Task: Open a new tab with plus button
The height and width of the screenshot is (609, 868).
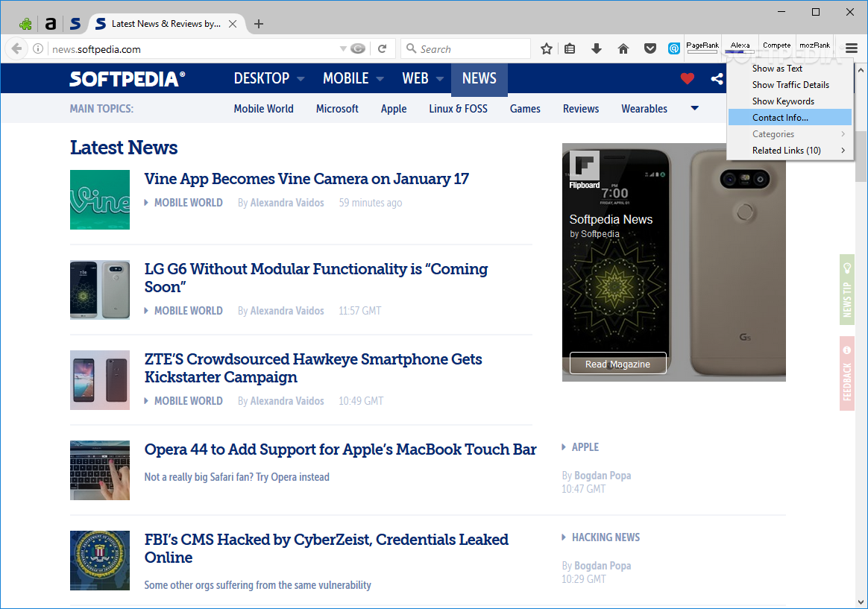Action: (259, 24)
